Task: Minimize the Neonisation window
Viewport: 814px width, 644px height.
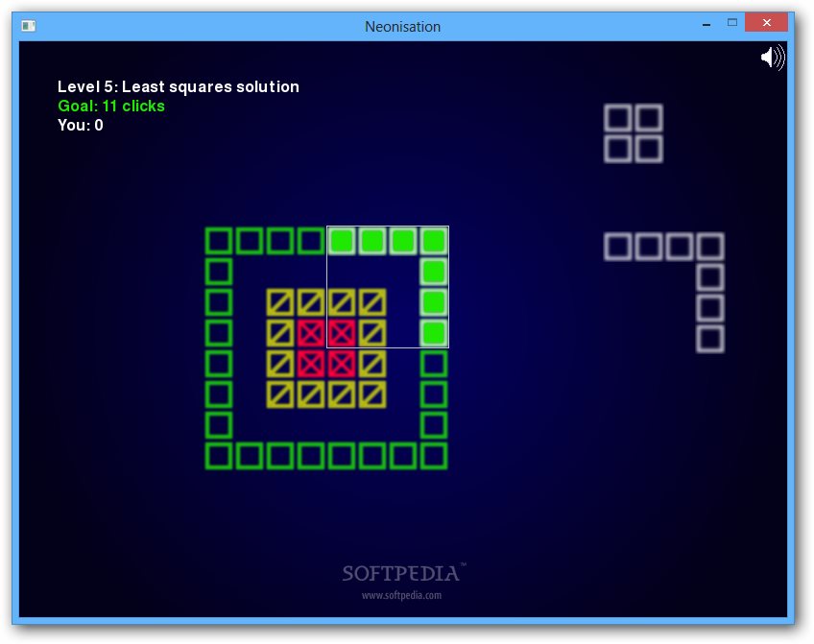Action: (x=706, y=24)
